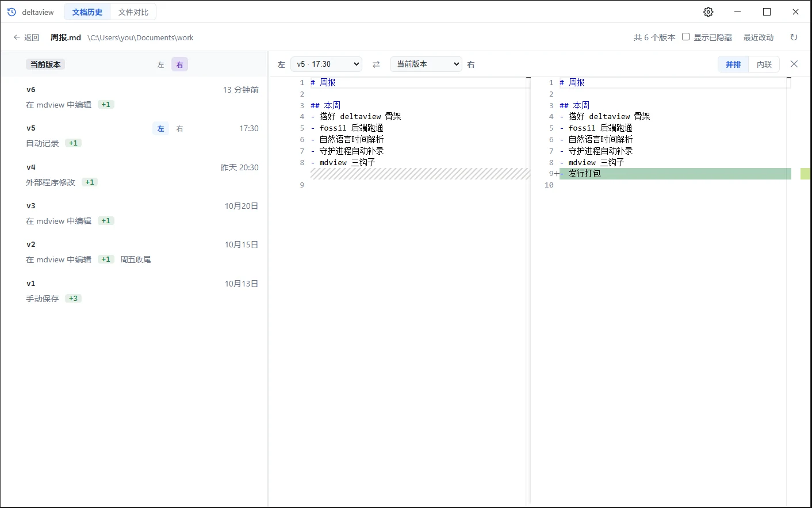Click the refresh icon next to 最近改动

coord(794,37)
